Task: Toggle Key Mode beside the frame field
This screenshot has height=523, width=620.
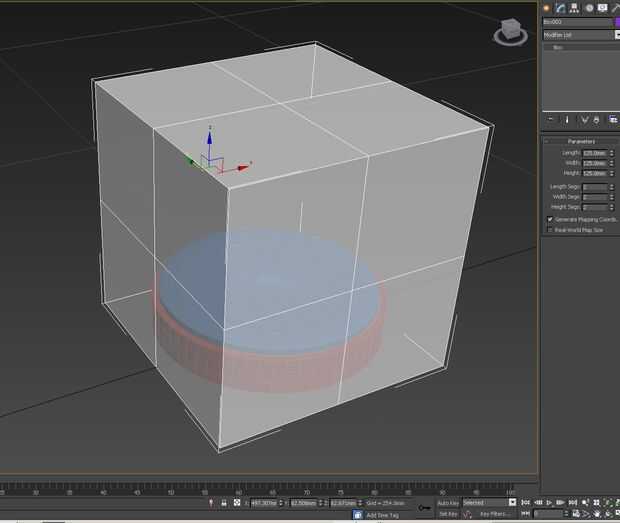Action: pos(525,514)
